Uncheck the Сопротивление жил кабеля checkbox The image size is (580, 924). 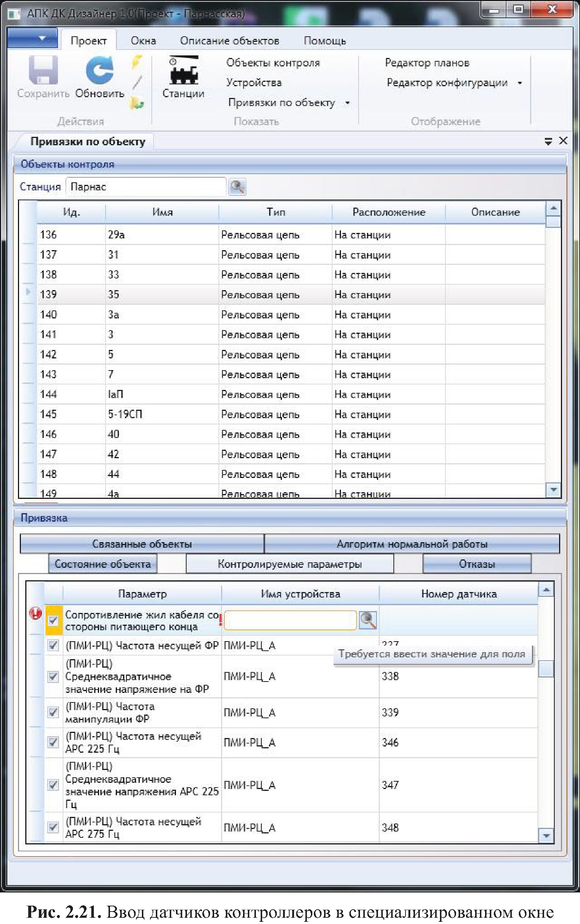[53, 620]
